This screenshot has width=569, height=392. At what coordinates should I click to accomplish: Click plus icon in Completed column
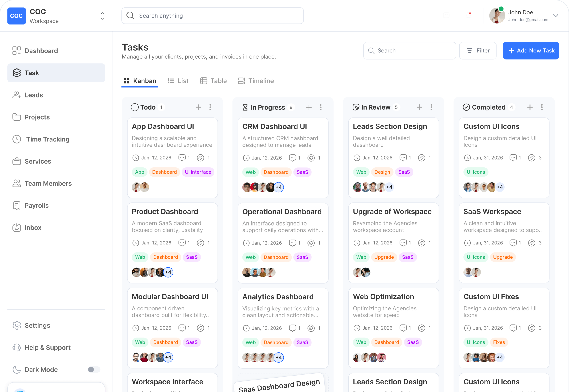click(530, 107)
